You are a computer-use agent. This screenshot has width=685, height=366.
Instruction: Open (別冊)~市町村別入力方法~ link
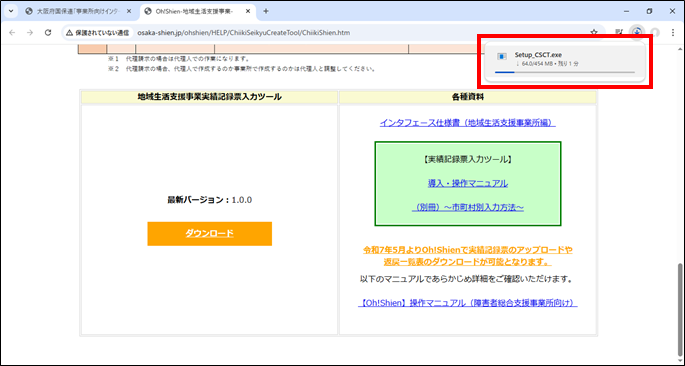[468, 208]
